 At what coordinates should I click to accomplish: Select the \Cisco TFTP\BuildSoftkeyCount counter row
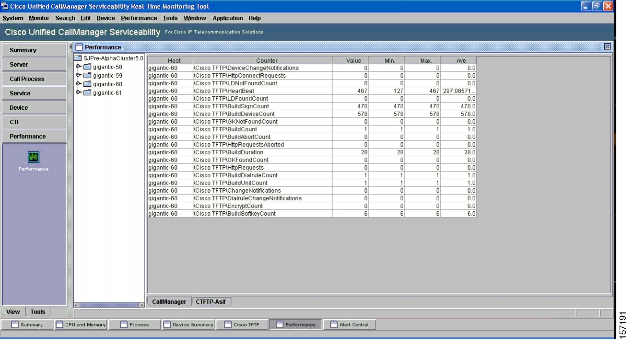click(312, 214)
